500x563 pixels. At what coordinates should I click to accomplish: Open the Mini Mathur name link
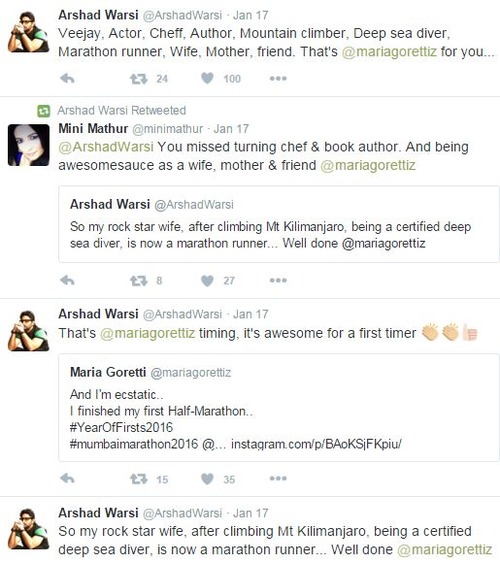pos(93,129)
